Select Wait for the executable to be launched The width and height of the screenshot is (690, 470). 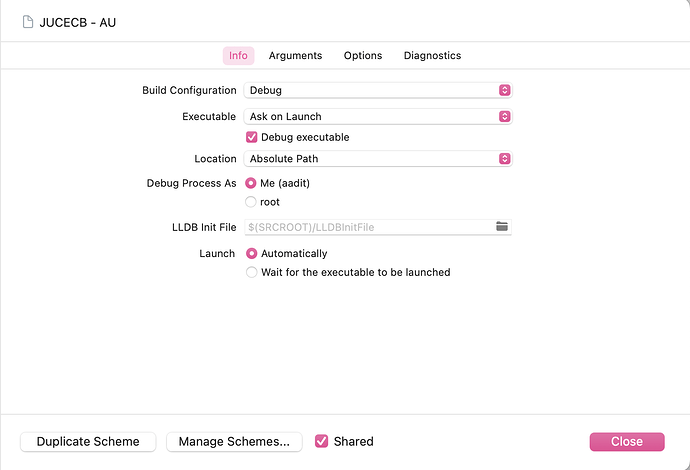pyautogui.click(x=252, y=272)
